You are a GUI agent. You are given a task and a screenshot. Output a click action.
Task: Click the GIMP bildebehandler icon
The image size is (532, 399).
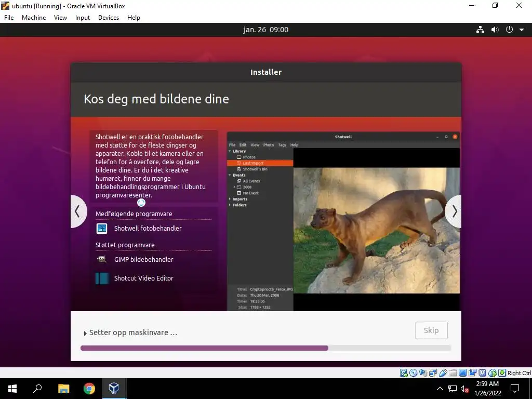(102, 260)
